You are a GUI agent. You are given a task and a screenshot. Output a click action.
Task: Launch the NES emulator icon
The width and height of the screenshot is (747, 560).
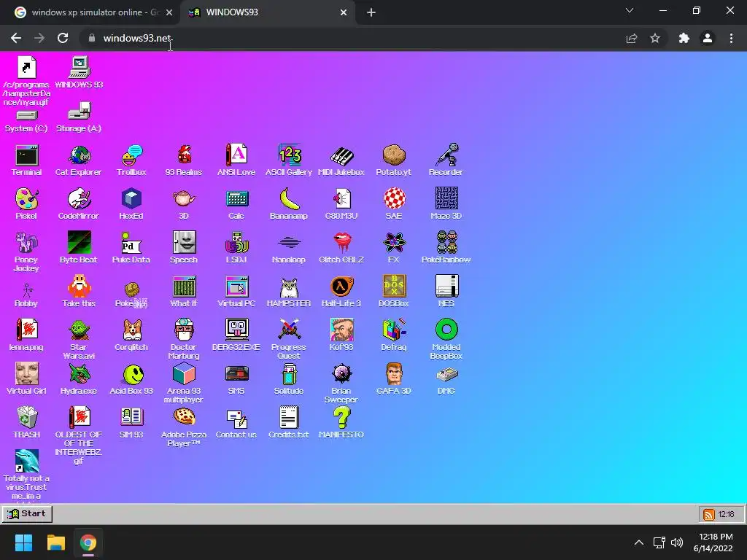446,292
